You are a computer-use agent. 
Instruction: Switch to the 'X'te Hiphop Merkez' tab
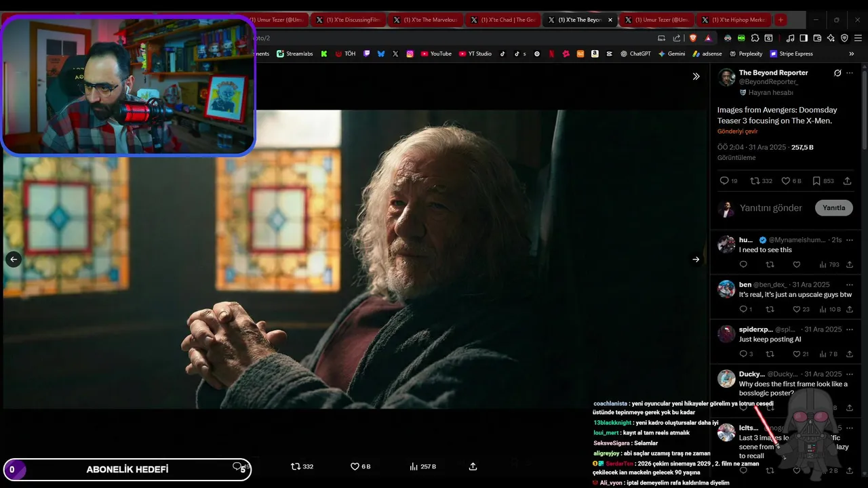(x=734, y=20)
